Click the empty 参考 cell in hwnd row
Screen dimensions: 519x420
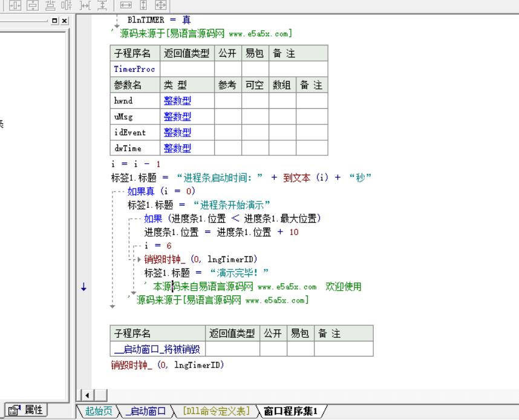tap(228, 100)
